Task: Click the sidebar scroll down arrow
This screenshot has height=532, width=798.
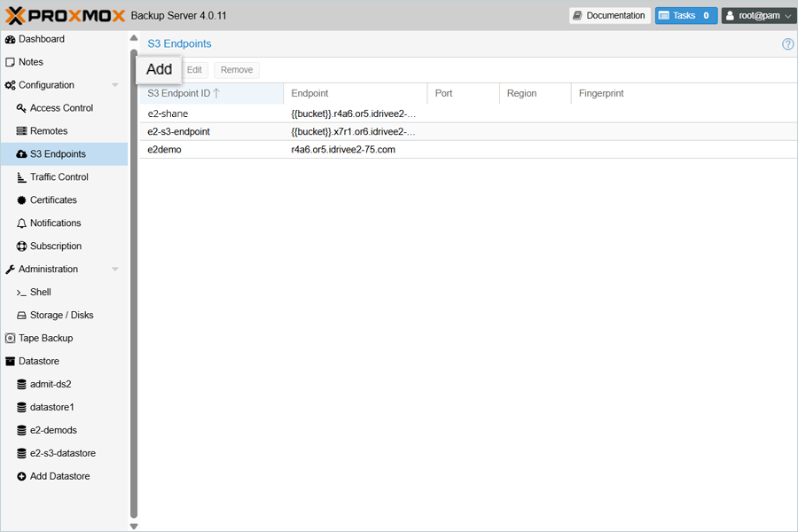Action: coord(134,526)
